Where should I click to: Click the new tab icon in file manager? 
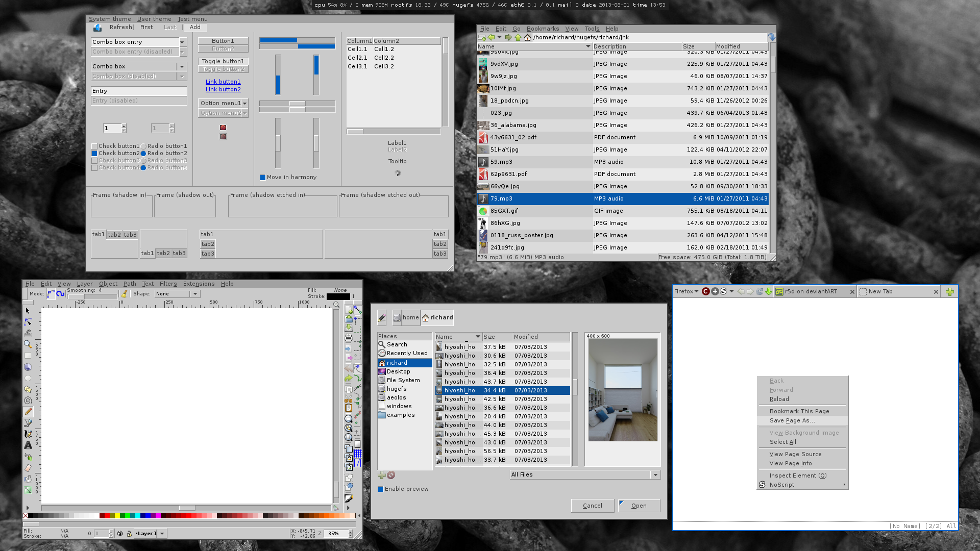coord(482,37)
